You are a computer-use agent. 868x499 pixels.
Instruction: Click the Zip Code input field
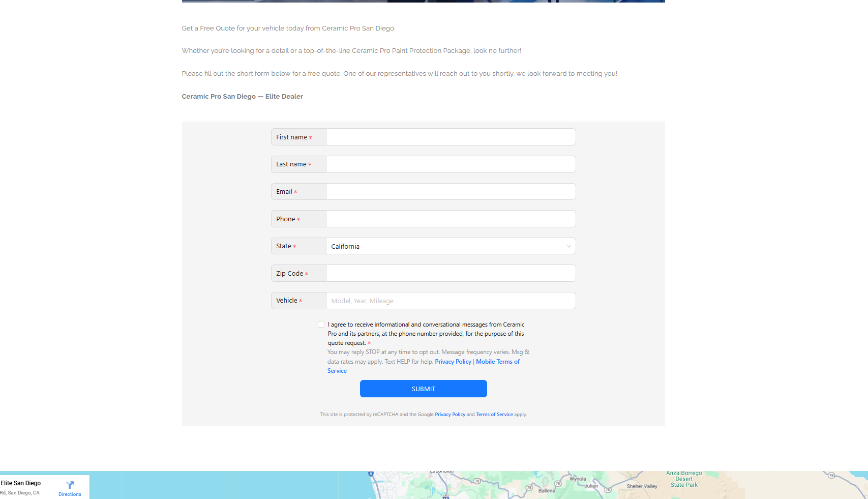pos(451,273)
